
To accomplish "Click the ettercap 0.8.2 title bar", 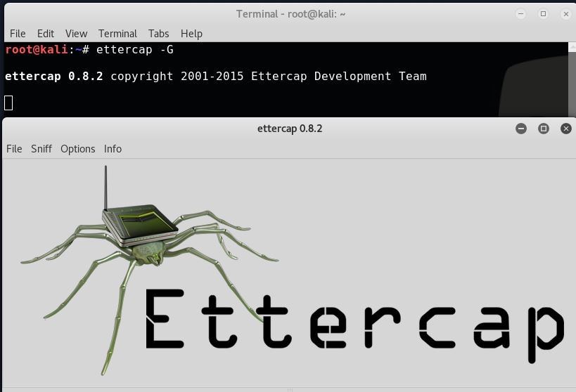I will click(290, 129).
